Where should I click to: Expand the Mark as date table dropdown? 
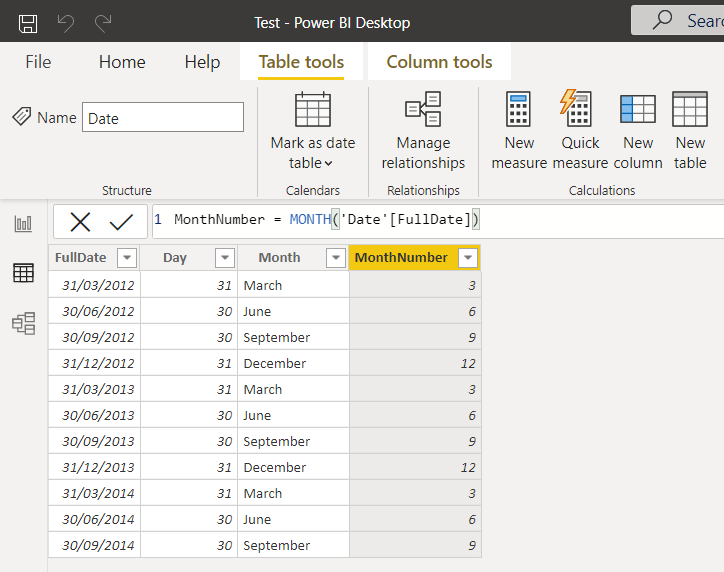pos(312,163)
